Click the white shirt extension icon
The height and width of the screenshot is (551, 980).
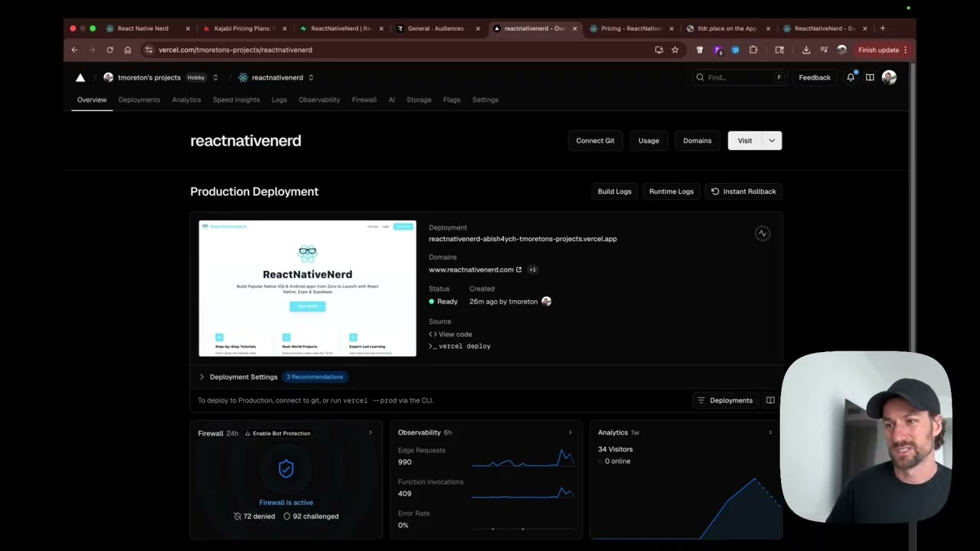pos(699,50)
